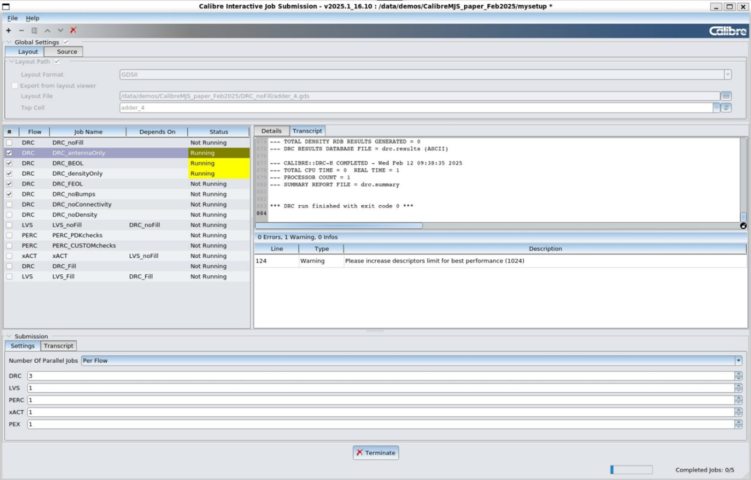Adjust the PERC parallel jobs stepper
Viewport: 751px width, 480px height.
point(739,400)
